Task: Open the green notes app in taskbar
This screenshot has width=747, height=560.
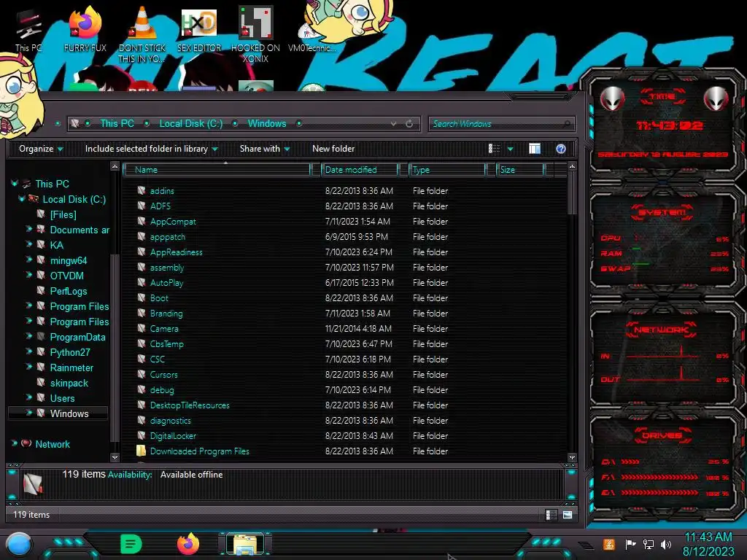Action: [x=131, y=544]
